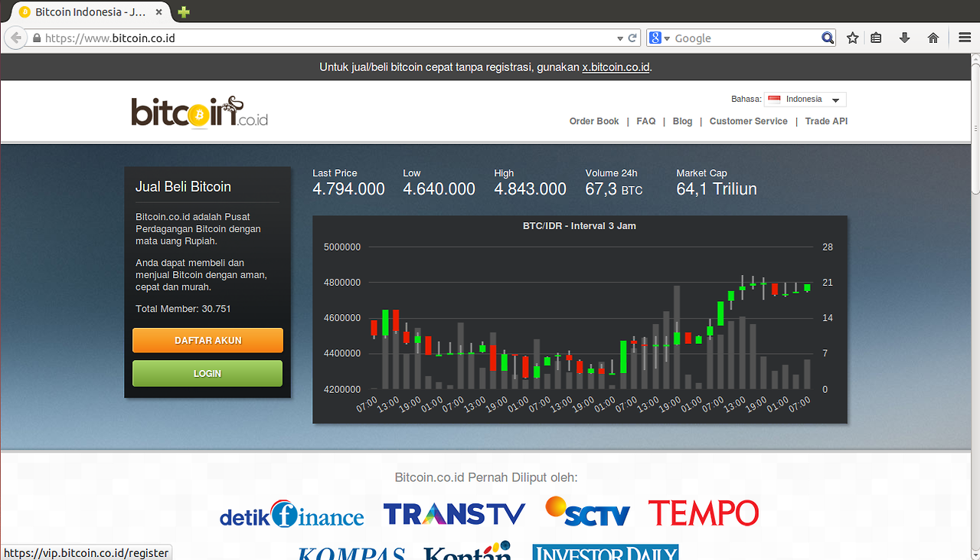Viewport: 980px width, 560px height.
Task: Open the Trade API link
Action: click(x=826, y=121)
